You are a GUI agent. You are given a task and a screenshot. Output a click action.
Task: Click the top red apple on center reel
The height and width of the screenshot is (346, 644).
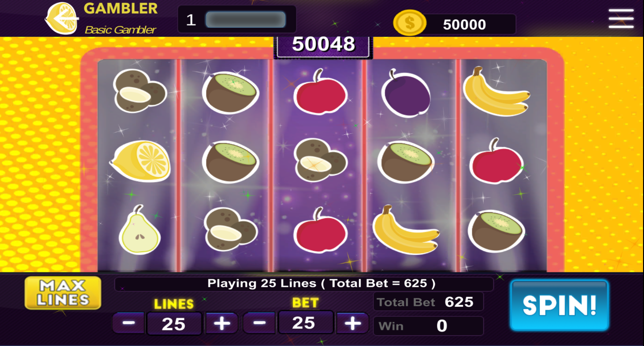321,92
